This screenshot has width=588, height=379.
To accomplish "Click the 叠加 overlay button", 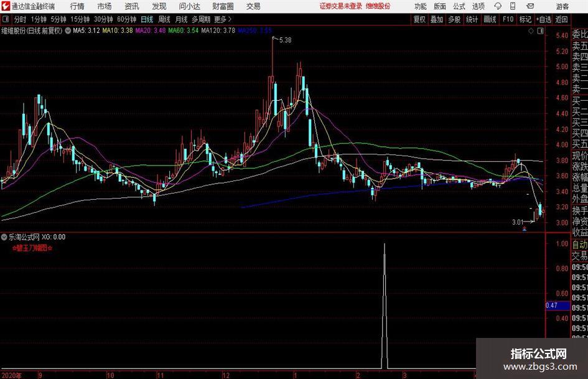I will (x=437, y=19).
